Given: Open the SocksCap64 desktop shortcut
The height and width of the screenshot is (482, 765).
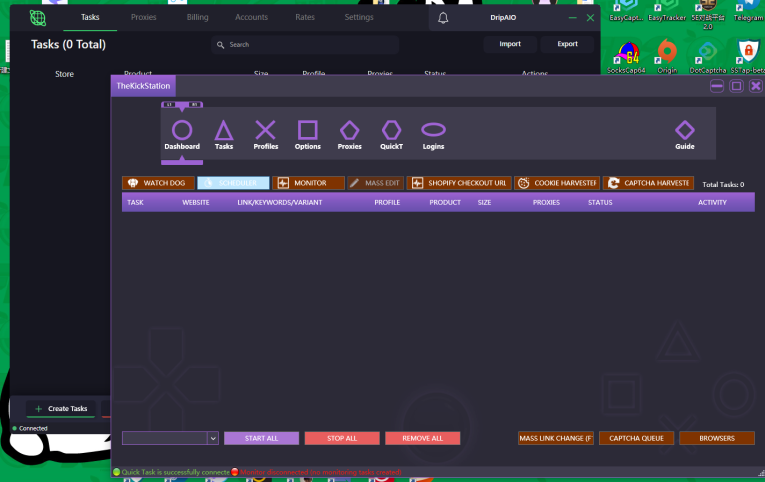Looking at the screenshot, I should point(626,57).
